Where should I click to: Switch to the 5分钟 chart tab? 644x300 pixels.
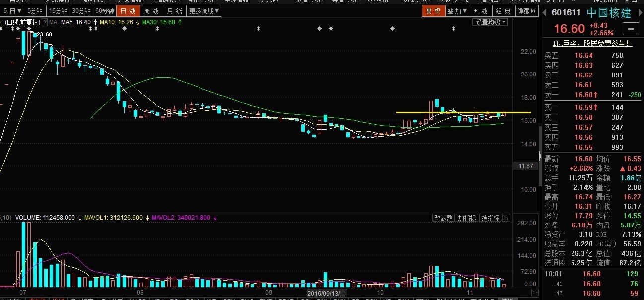tap(35, 11)
